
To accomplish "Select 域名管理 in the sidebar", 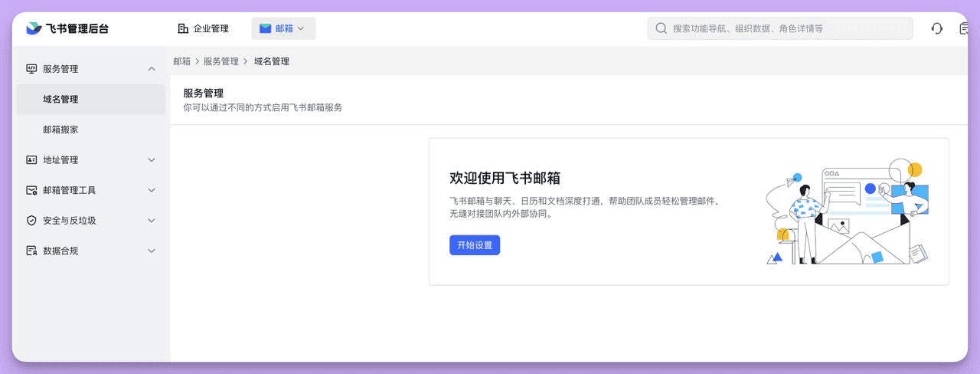I will coord(91,100).
